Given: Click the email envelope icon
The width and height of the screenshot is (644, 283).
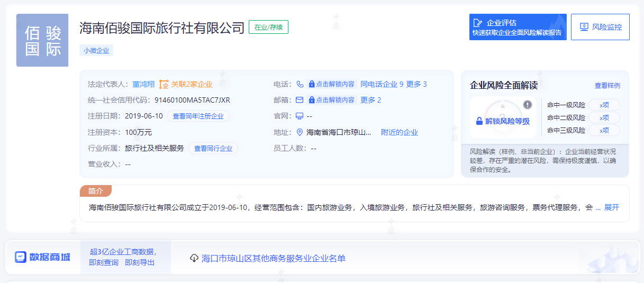Looking at the screenshot, I should pyautogui.click(x=300, y=100).
